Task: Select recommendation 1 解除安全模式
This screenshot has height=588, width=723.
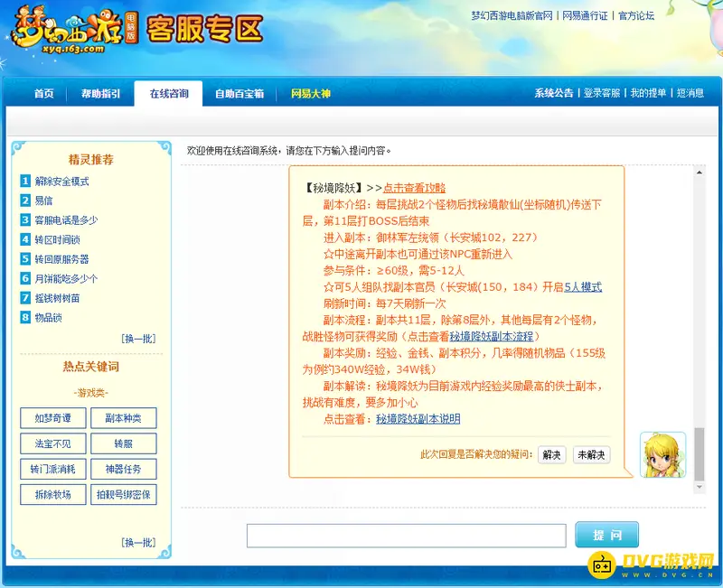Action: pyautogui.click(x=61, y=182)
